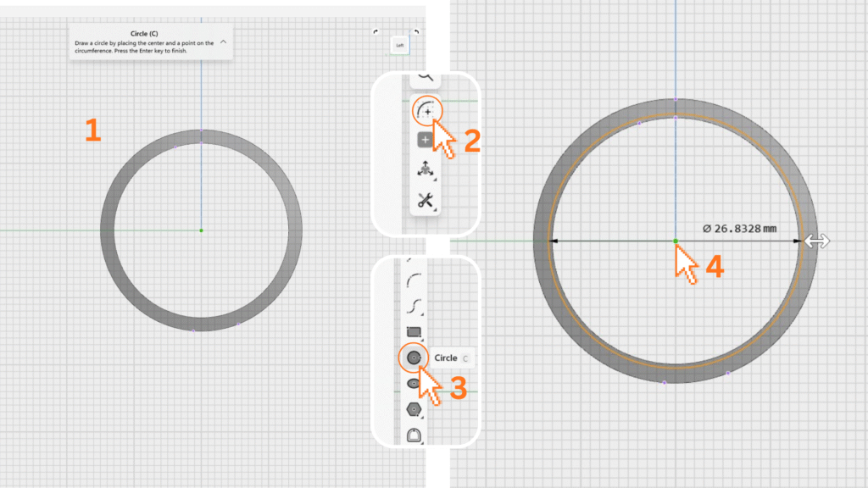This screenshot has height=488, width=868.
Task: Select the Transform move-arrows tool
Action: (x=426, y=170)
